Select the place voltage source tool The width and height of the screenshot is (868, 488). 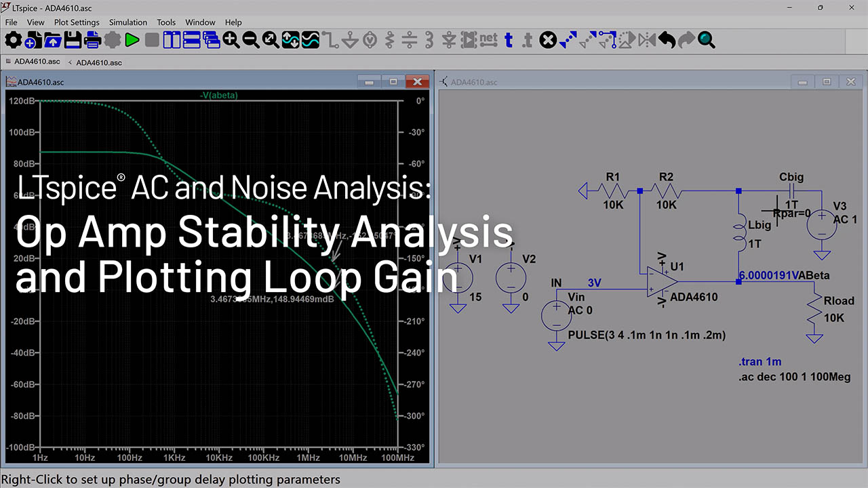click(370, 40)
